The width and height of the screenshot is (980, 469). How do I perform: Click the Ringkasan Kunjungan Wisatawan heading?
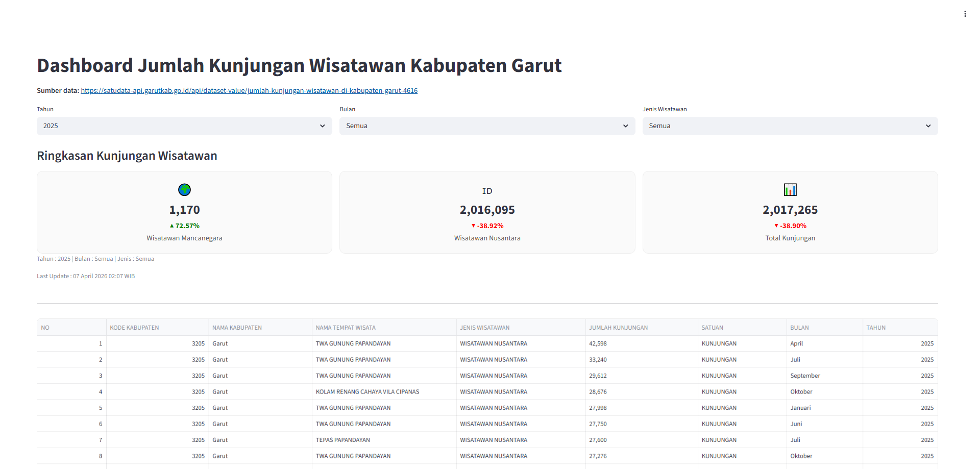tap(127, 156)
